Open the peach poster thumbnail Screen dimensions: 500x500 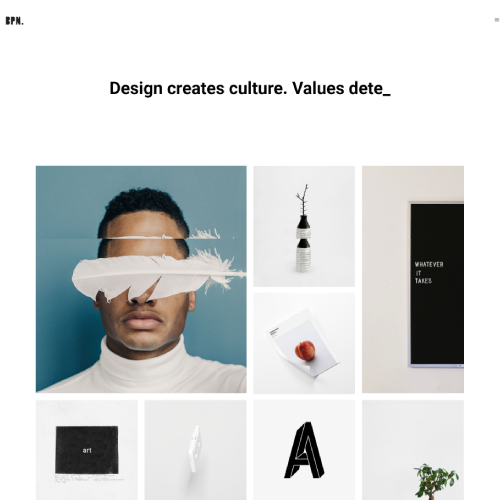304,343
